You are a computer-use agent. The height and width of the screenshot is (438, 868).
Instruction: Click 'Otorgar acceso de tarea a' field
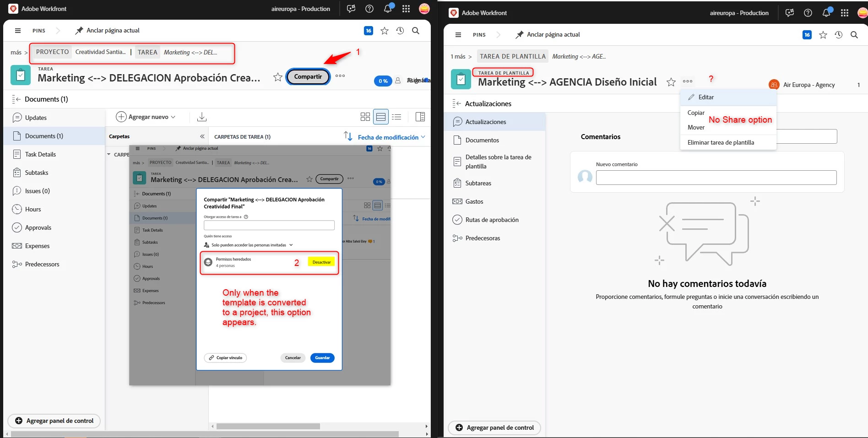[x=269, y=225]
